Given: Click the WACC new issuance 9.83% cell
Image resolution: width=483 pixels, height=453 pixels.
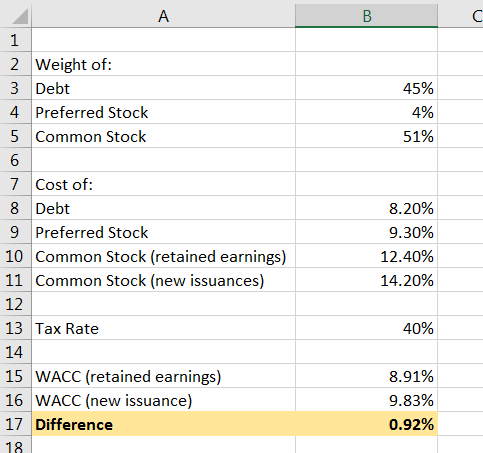Looking at the screenshot, I should (x=366, y=400).
